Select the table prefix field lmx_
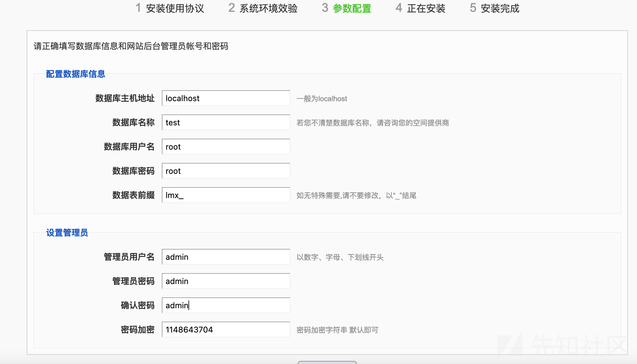This screenshot has width=637, height=364. point(226,195)
